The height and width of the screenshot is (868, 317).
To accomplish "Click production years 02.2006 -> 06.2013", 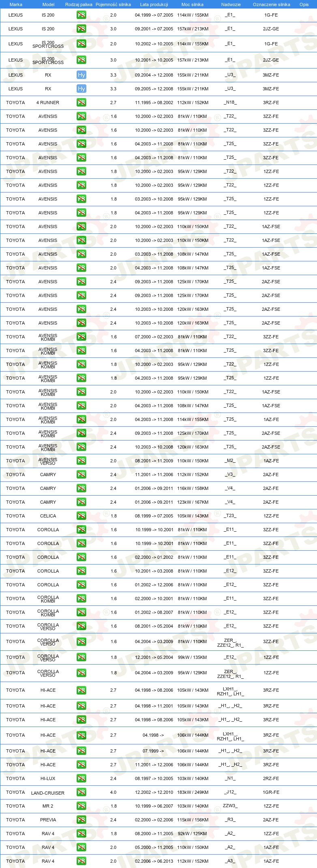I will [x=154, y=861].
